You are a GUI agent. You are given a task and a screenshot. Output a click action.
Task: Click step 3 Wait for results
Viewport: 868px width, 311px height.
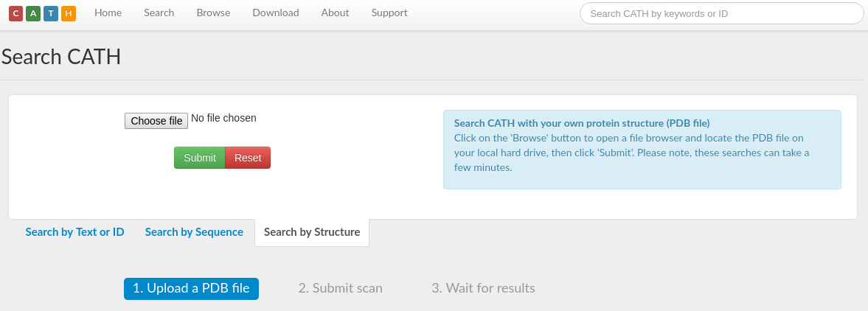483,289
